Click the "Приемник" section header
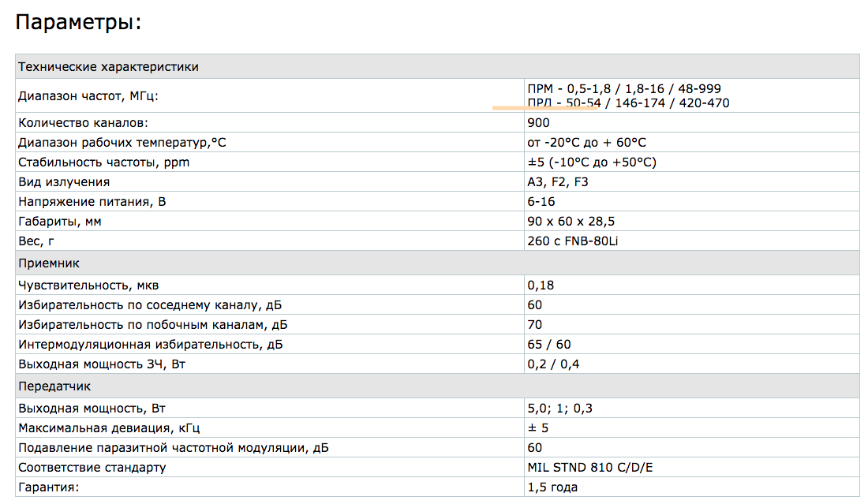This screenshot has width=868, height=504. [x=49, y=263]
